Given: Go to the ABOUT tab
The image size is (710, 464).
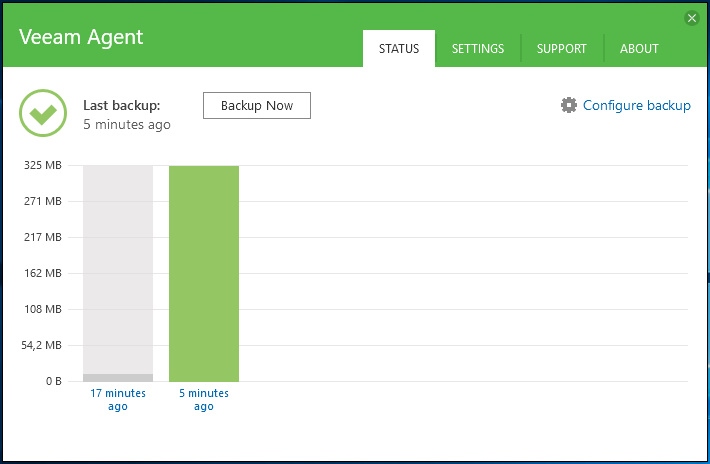Looking at the screenshot, I should pos(639,48).
